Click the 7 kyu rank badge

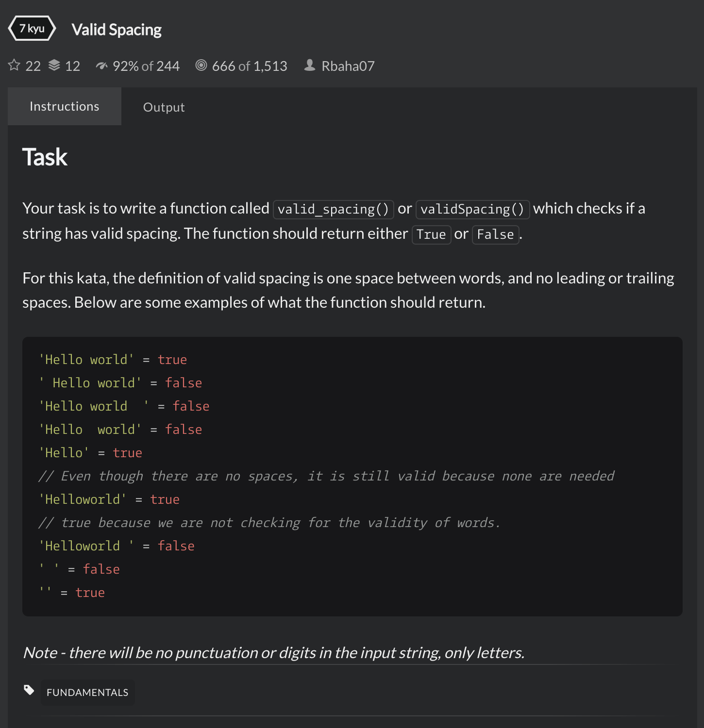[32, 28]
